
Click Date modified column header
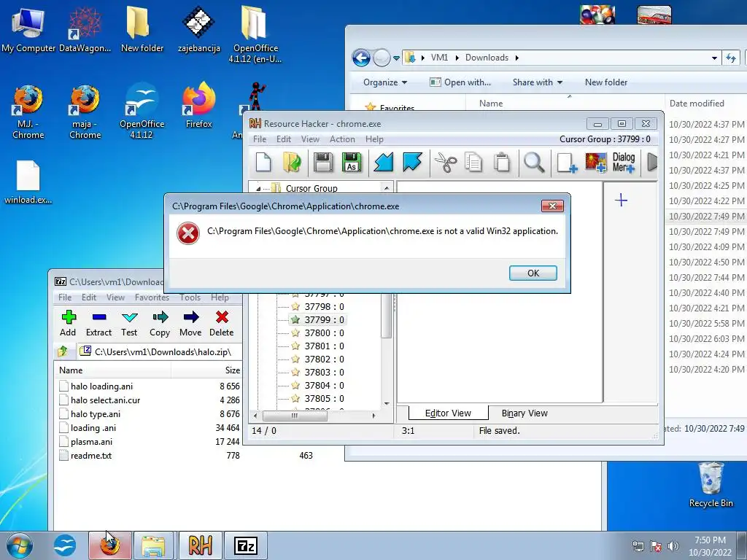697,104
